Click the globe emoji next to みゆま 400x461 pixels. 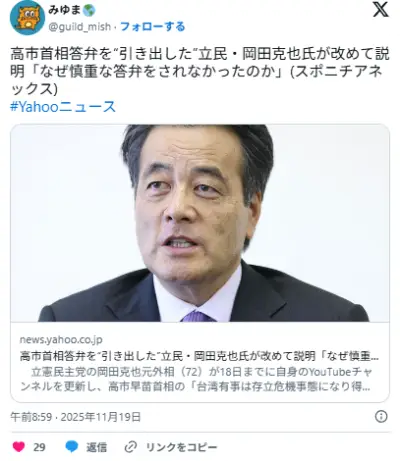pos(89,10)
